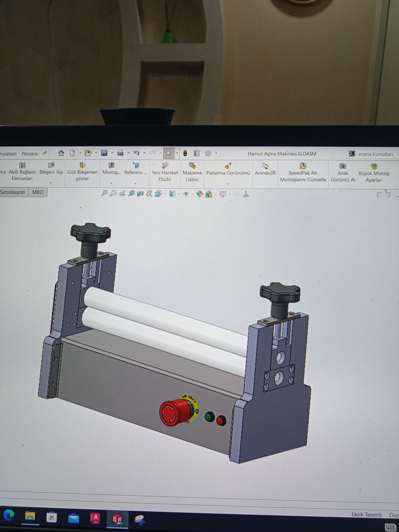Click SpeedPak Alt Montajlarını Güncelle
The height and width of the screenshot is (532, 399).
tap(303, 173)
